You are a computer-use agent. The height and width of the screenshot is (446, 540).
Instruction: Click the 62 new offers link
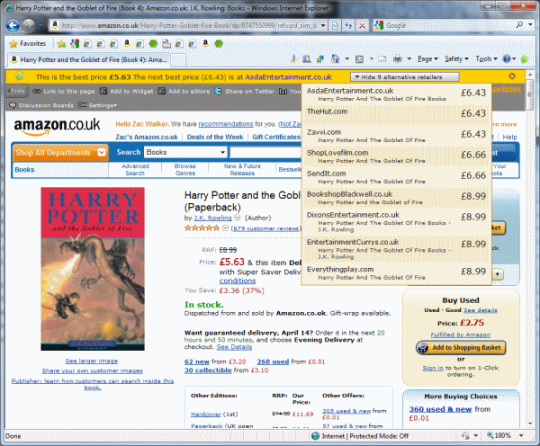[197, 362]
